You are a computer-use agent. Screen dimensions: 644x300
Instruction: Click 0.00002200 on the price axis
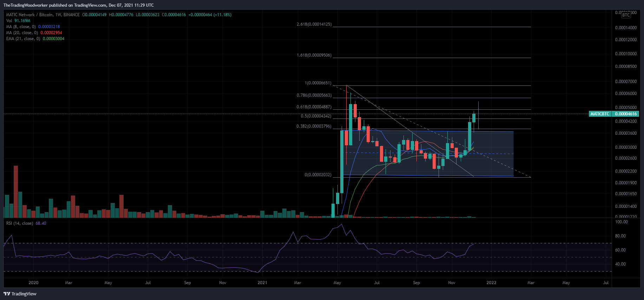tap(626, 171)
